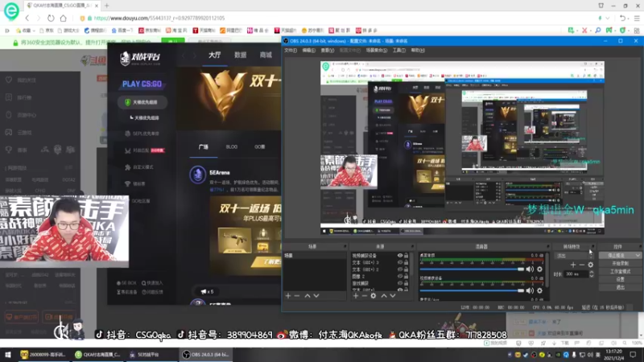Adjust 桌面音频 volume slider
The height and width of the screenshot is (362, 644).
472,269
